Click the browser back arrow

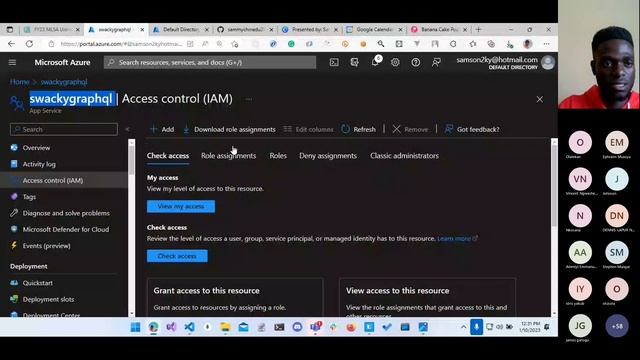[x=11, y=44]
